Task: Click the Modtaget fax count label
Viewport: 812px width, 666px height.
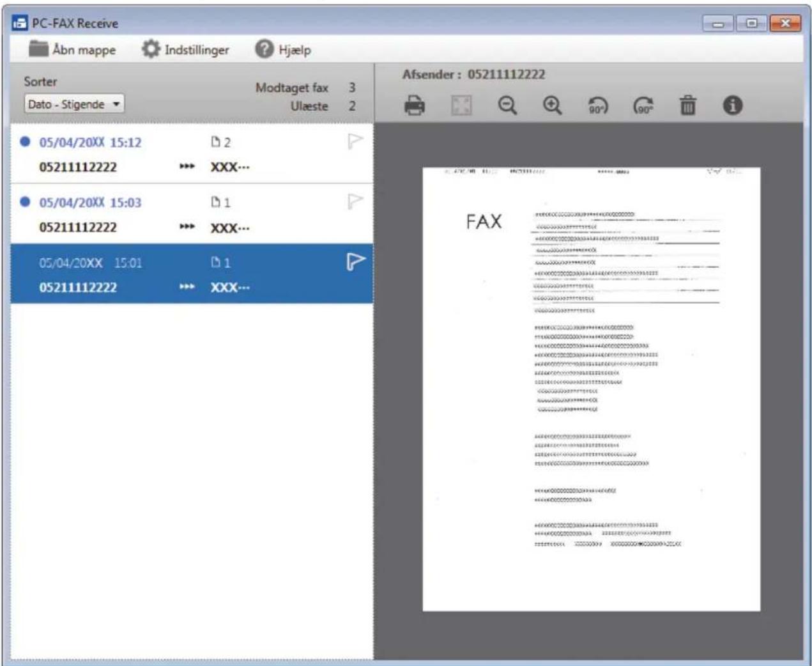Action: tap(292, 88)
